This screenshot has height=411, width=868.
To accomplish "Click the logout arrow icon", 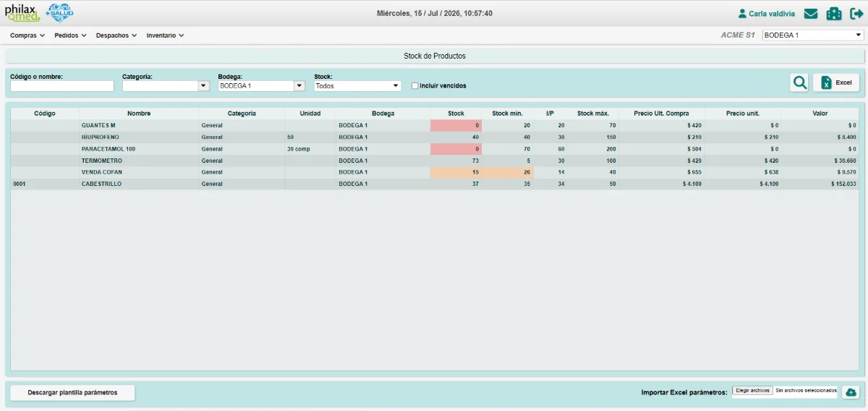I will 856,14.
